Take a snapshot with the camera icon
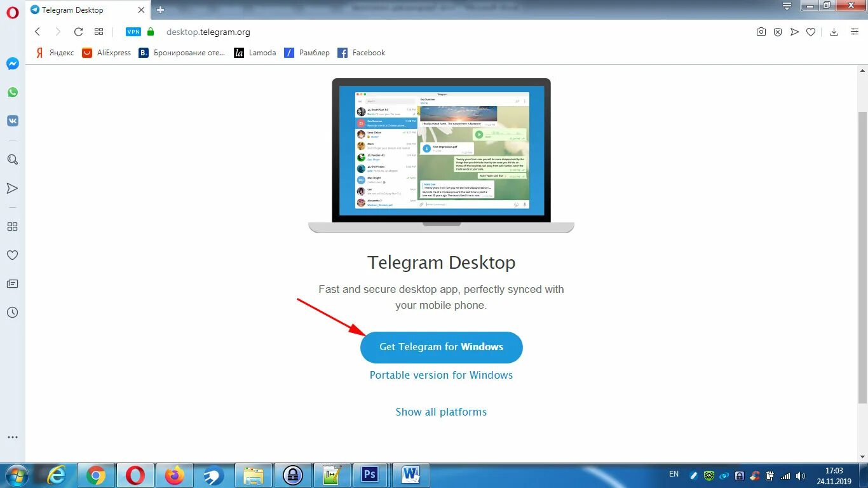868x488 pixels. tap(761, 32)
